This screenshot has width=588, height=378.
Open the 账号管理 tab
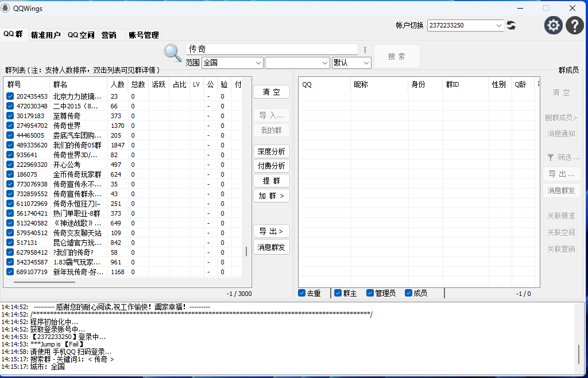(x=144, y=35)
